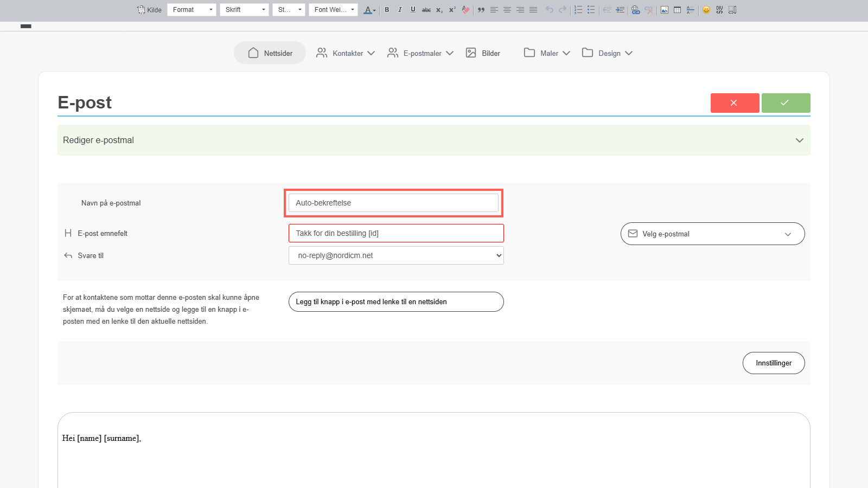The width and height of the screenshot is (868, 488).
Task: Open the emoji smiley picker
Action: 706,10
